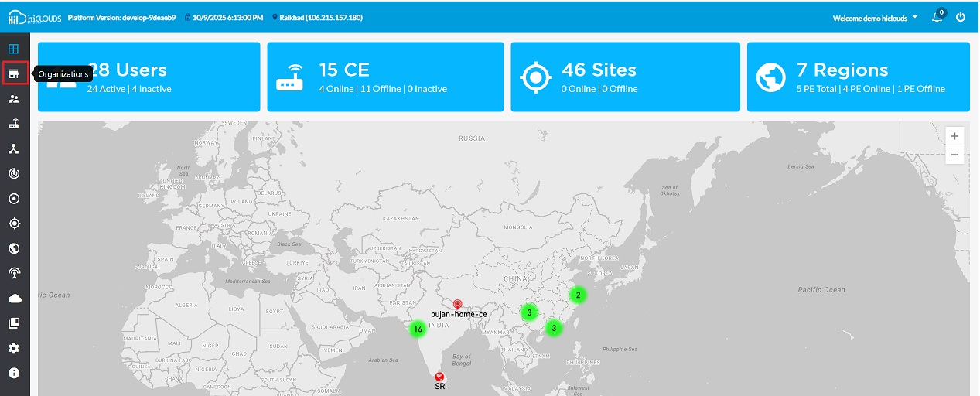The width and height of the screenshot is (980, 396).
Task: Click the location pin icon in header
Action: coord(275,17)
